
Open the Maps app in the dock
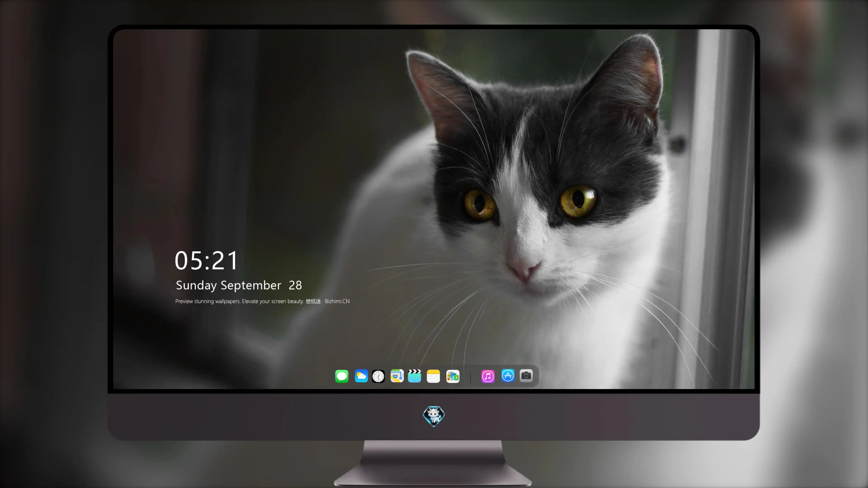point(397,376)
